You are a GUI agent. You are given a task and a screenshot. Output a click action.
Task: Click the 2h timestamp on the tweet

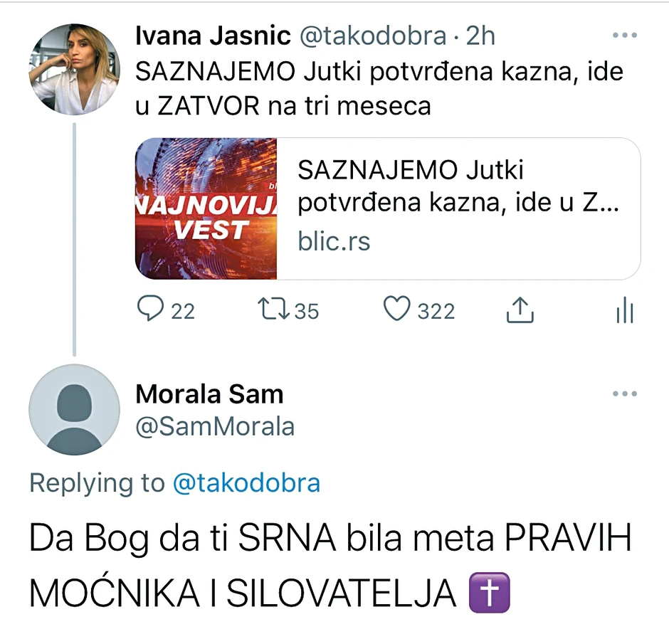[480, 36]
